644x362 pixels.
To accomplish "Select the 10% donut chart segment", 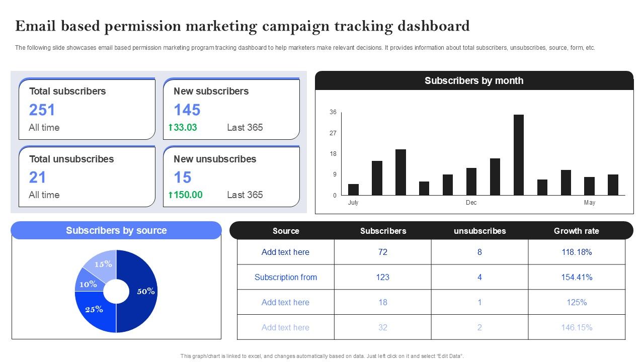I will tap(87, 283).
